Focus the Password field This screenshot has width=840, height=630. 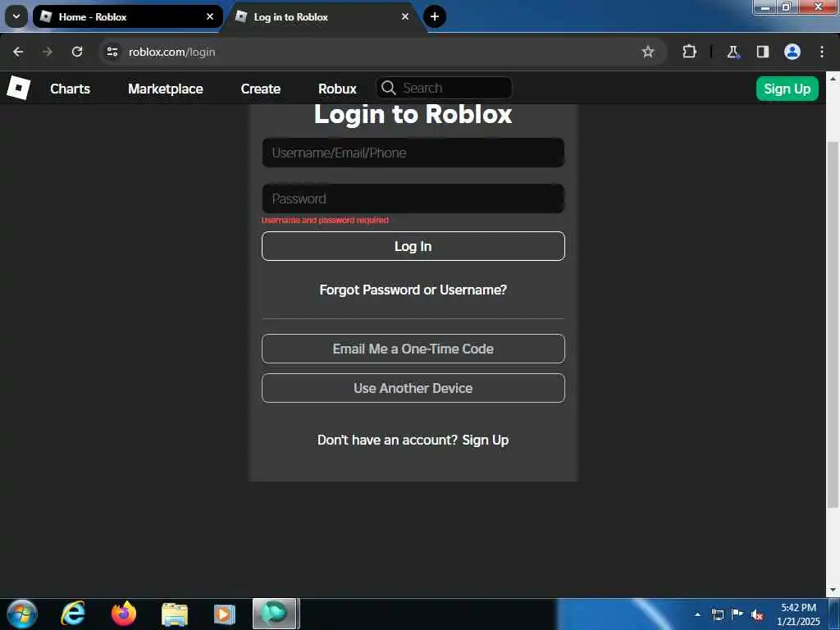coord(413,199)
